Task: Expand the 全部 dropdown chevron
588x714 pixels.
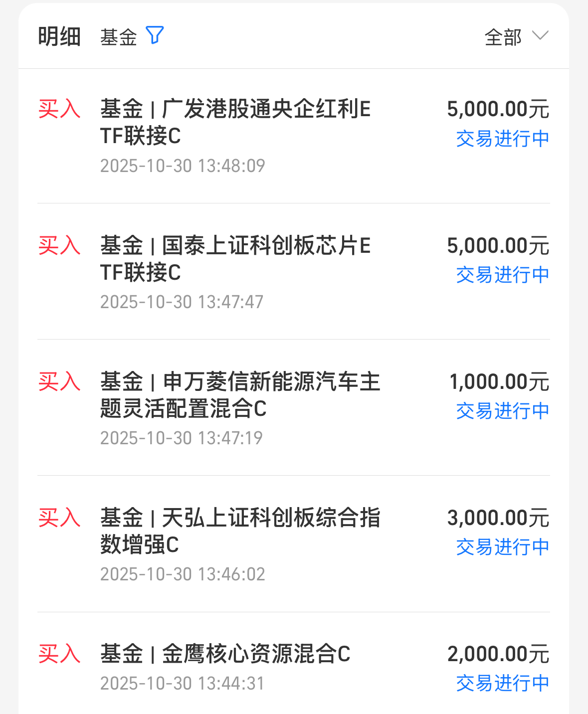Action: [540, 35]
